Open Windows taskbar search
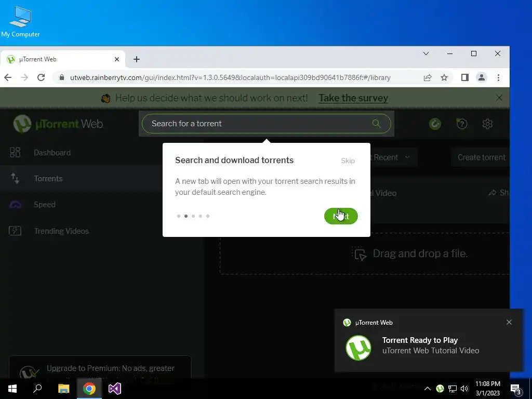The height and width of the screenshot is (399, 532). 37,389
